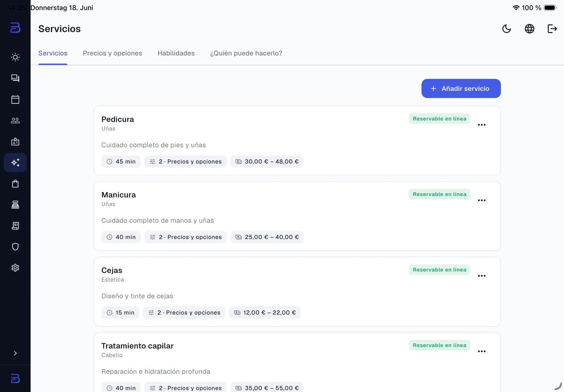Switch to Precios y opciones tab

pos(112,53)
